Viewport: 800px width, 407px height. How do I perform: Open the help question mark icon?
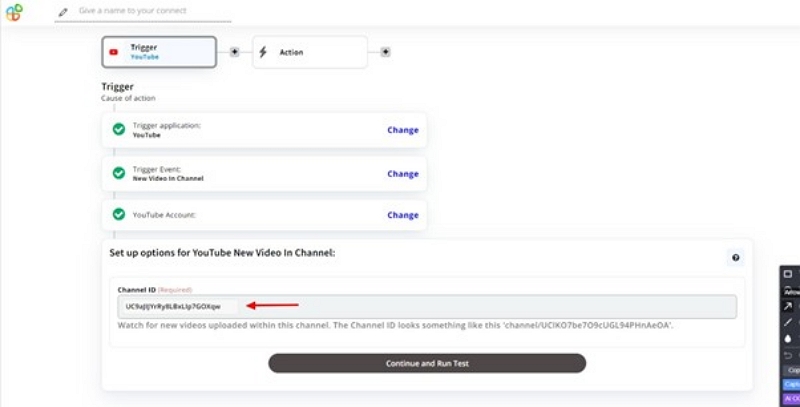(735, 258)
